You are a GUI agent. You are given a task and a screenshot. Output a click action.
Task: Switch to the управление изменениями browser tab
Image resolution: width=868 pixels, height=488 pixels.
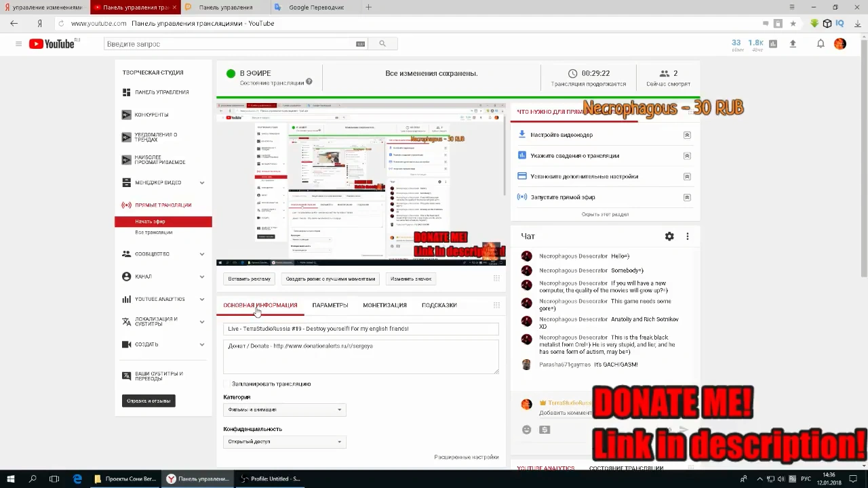(45, 7)
